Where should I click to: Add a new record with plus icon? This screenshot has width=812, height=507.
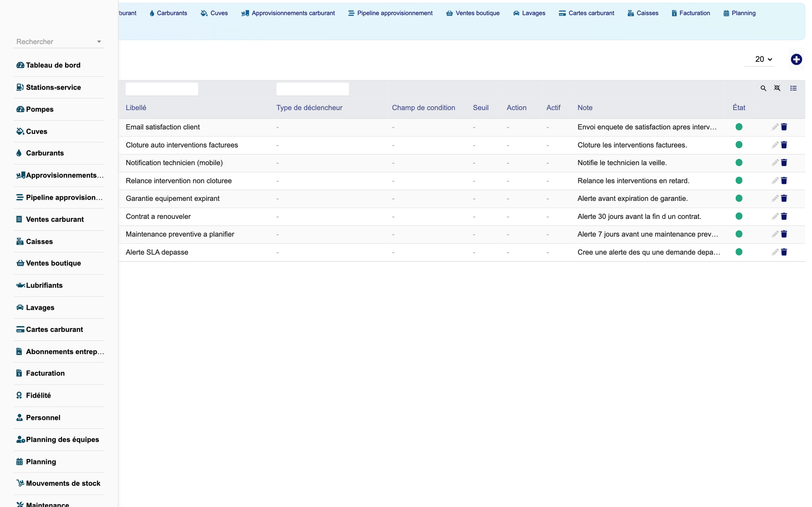pyautogui.click(x=796, y=59)
